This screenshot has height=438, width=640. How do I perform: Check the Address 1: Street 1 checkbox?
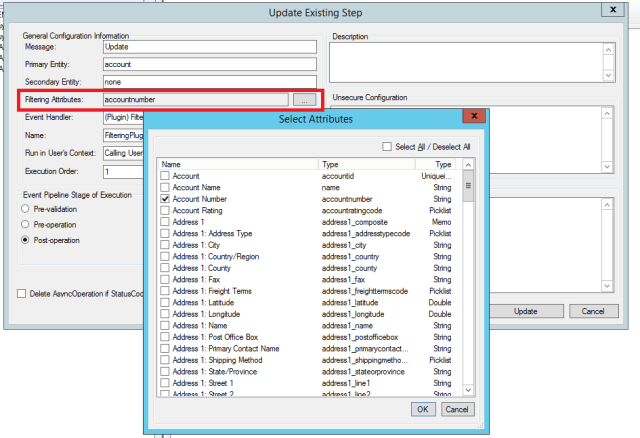coord(165,383)
